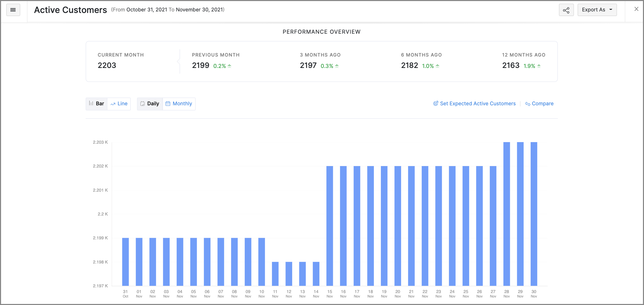Click the 15 Nov bar
Image resolution: width=644 pixels, height=305 pixels.
(x=330, y=226)
